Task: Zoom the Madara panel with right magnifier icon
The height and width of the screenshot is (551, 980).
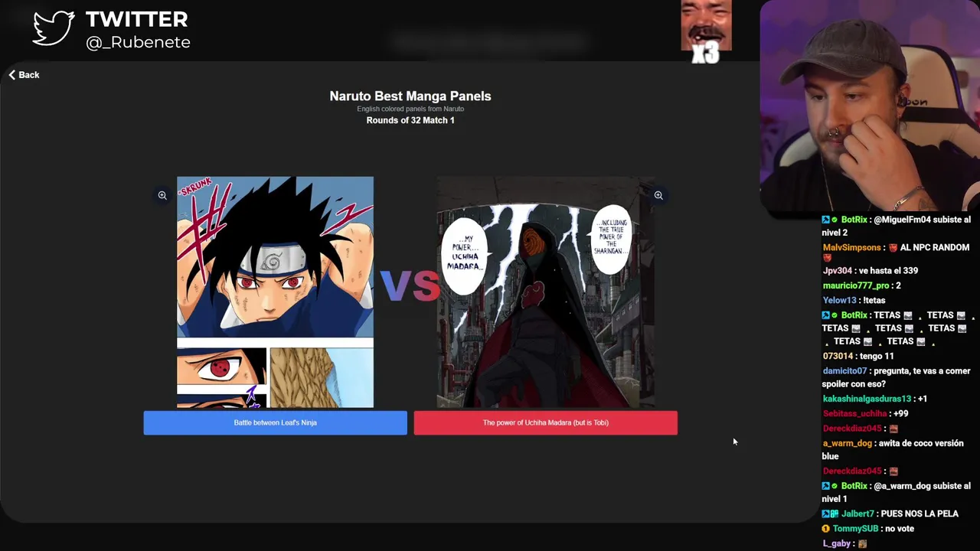Action: [658, 195]
